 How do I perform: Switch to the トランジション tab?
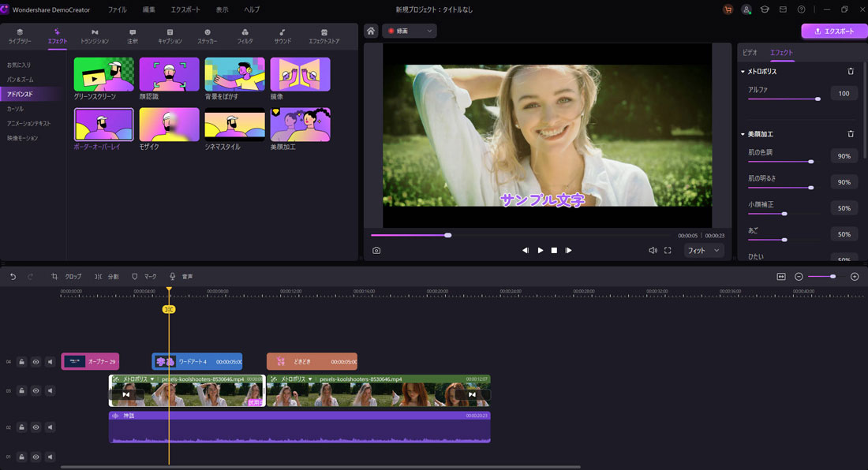[x=95, y=36]
